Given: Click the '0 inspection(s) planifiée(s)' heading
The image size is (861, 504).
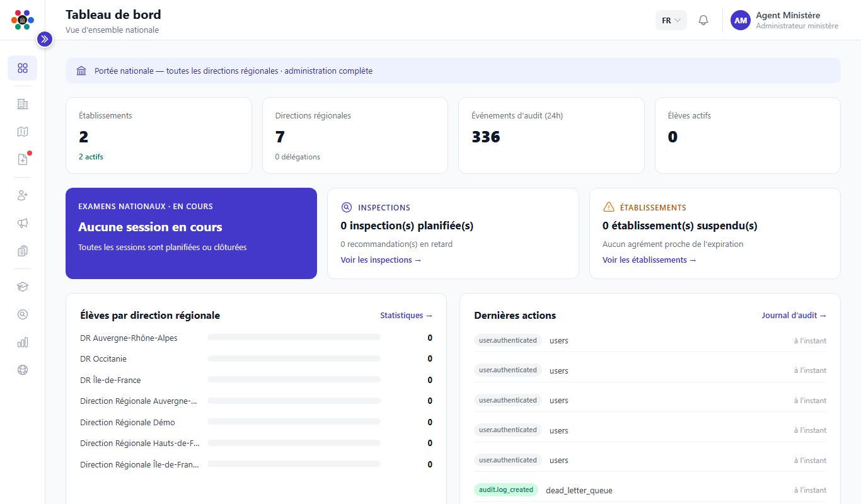Looking at the screenshot, I should (407, 226).
